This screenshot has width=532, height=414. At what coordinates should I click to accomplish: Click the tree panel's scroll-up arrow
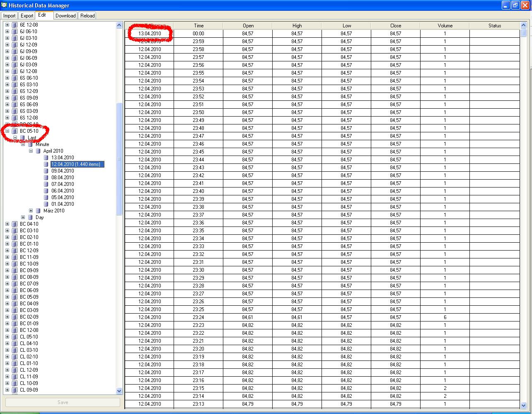point(119,25)
